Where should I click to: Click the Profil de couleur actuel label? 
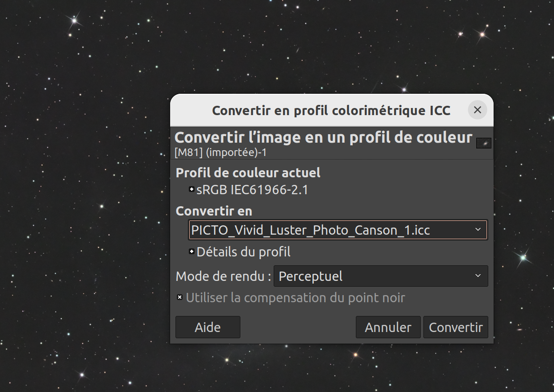(248, 172)
